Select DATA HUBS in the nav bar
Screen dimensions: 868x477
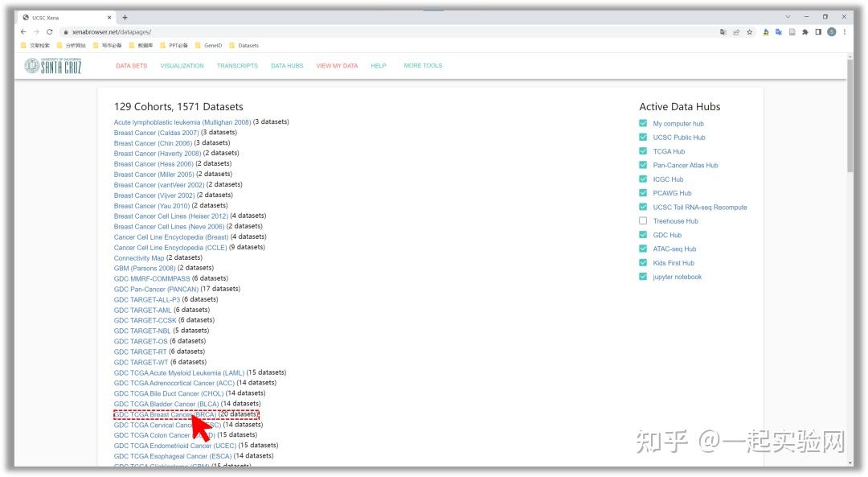(287, 66)
